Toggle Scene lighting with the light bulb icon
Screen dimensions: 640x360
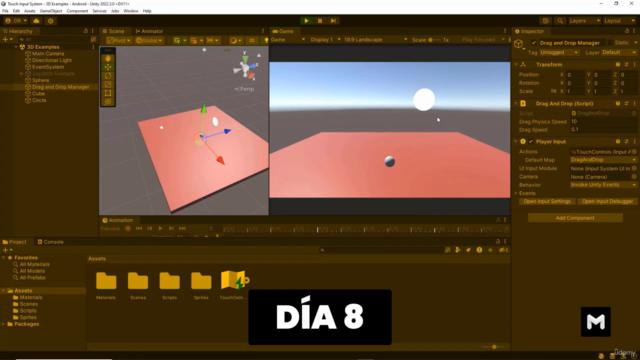coord(267,40)
